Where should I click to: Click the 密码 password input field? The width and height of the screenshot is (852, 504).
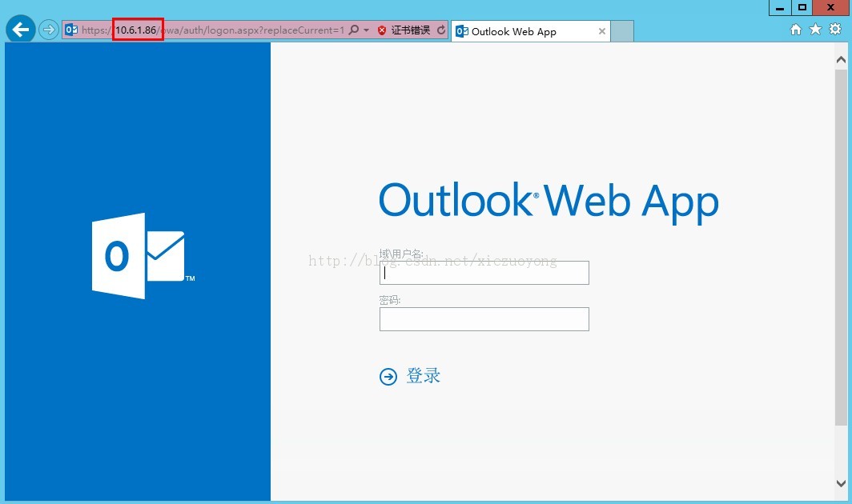484,319
